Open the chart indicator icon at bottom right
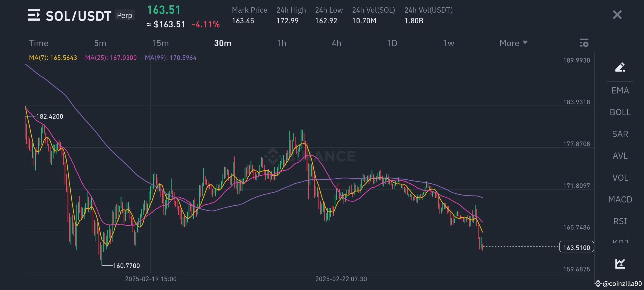This screenshot has height=290, width=644. (x=620, y=263)
